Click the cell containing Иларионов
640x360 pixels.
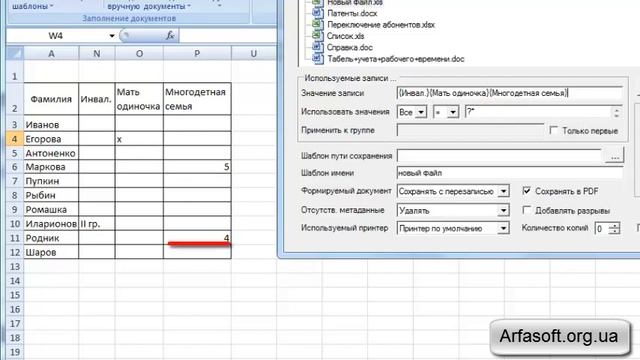(x=51, y=224)
